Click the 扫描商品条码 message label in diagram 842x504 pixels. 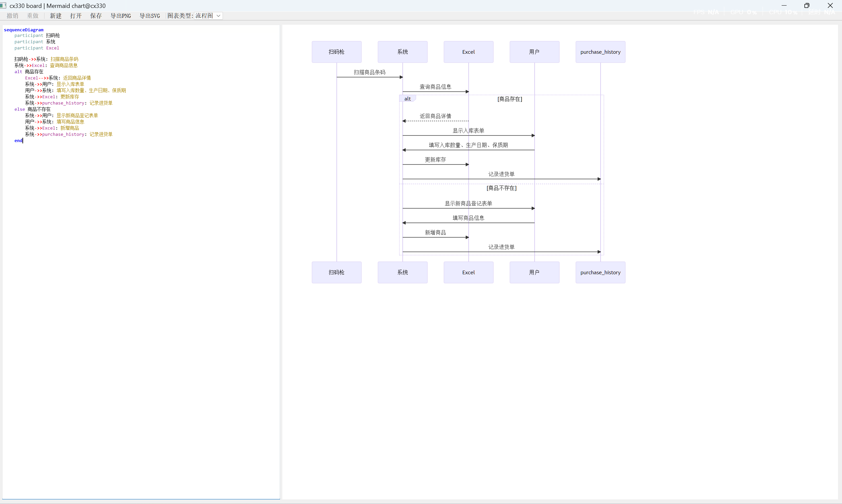coord(369,72)
